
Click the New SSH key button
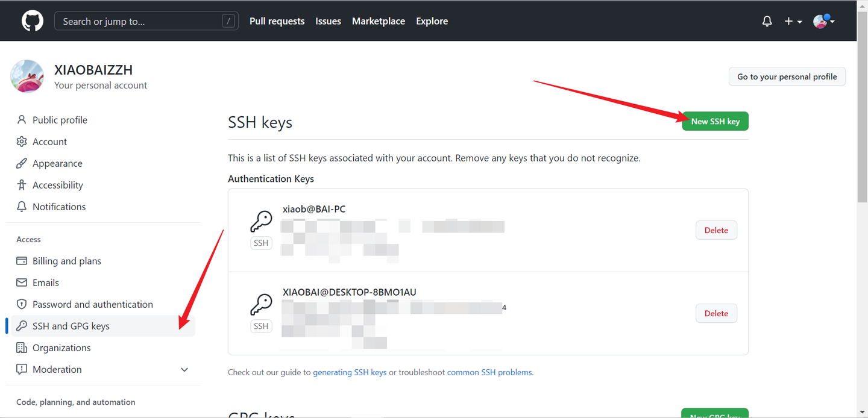tap(715, 121)
